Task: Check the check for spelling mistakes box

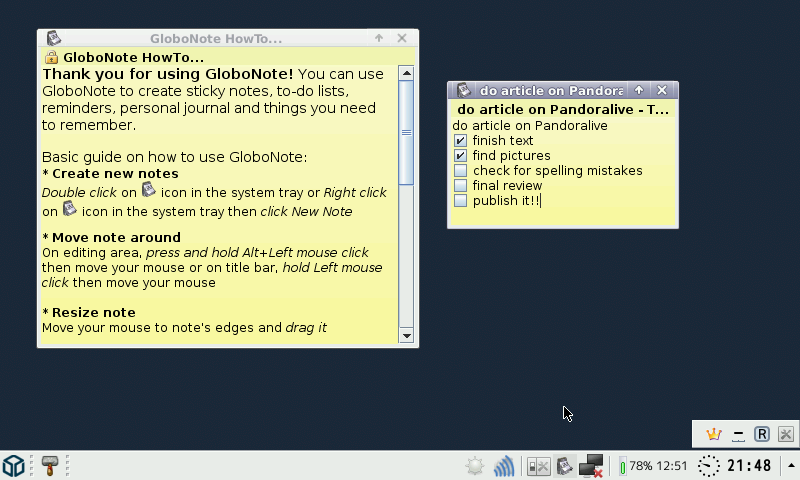Action: click(460, 170)
